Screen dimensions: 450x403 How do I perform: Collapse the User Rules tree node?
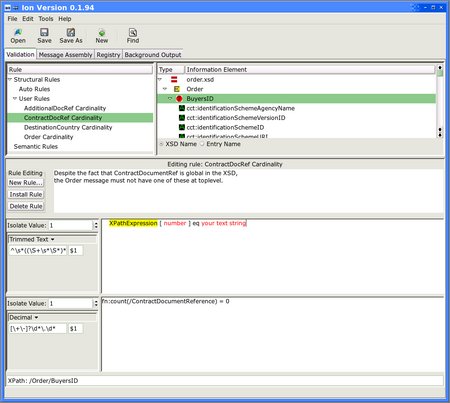(x=15, y=99)
